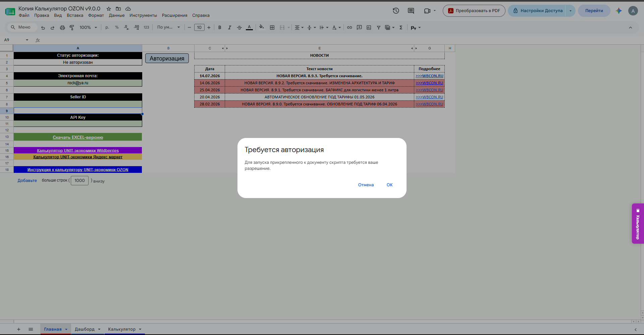Viewport: 644px width, 335px height.
Task: Create a filter with the funnel icon
Action: pyautogui.click(x=378, y=28)
